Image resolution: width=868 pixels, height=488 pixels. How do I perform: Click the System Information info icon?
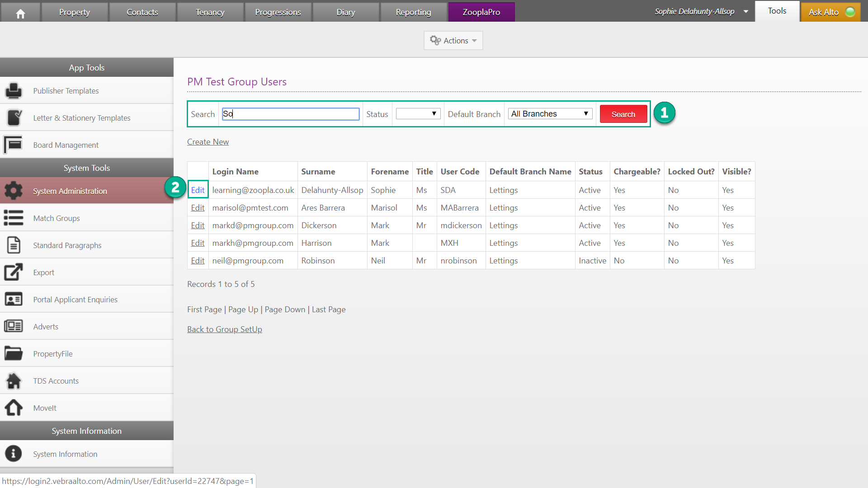click(14, 454)
